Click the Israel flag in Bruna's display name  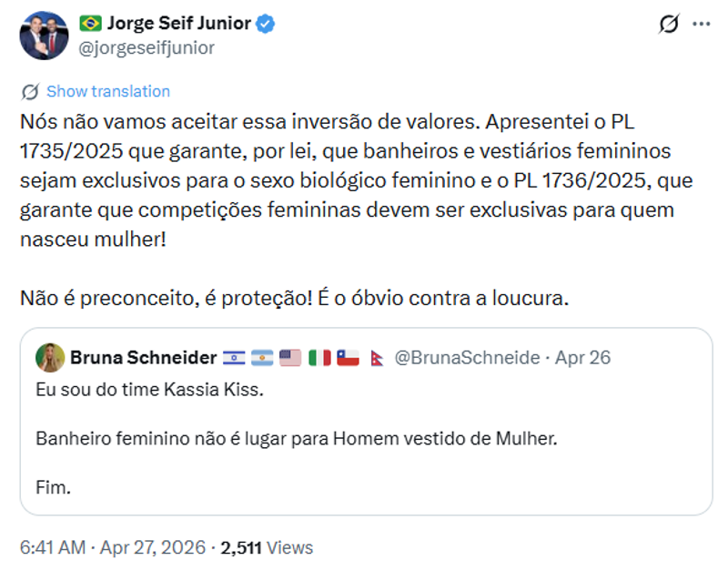(x=234, y=357)
